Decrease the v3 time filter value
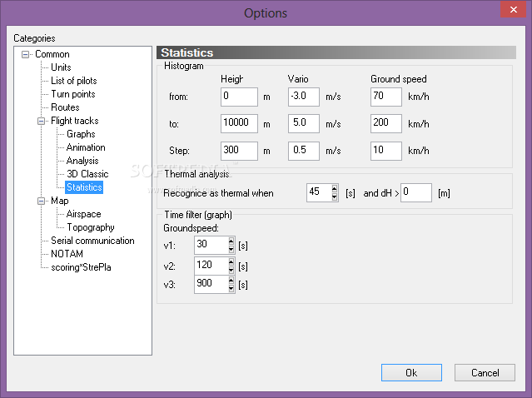The image size is (532, 398). [x=231, y=288]
